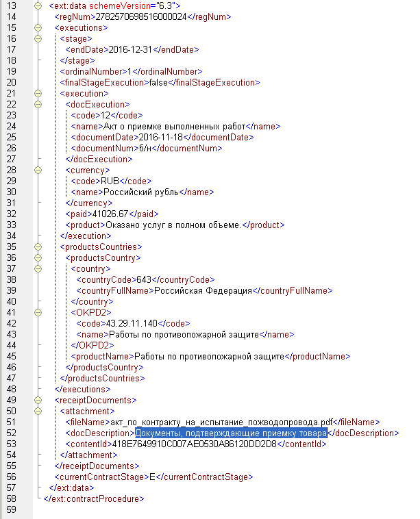420x519 pixels.
Task: Click line number 13 in the gutter
Action: tap(11, 5)
